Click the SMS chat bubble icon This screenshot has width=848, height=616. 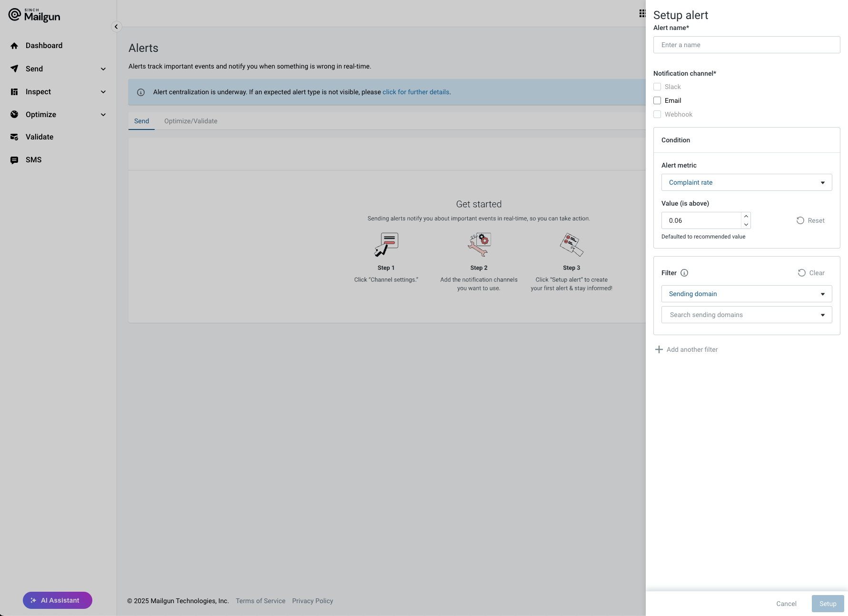pyautogui.click(x=14, y=160)
